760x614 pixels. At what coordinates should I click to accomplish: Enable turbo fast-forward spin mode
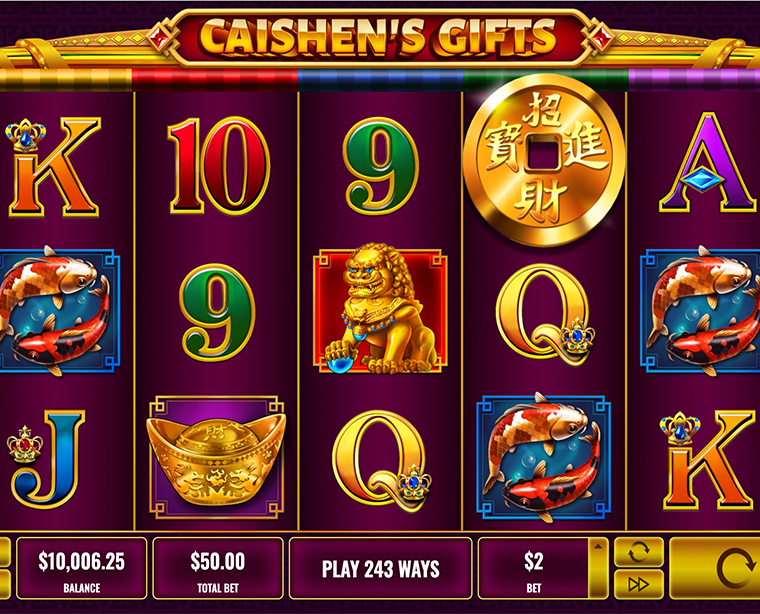coord(639,584)
